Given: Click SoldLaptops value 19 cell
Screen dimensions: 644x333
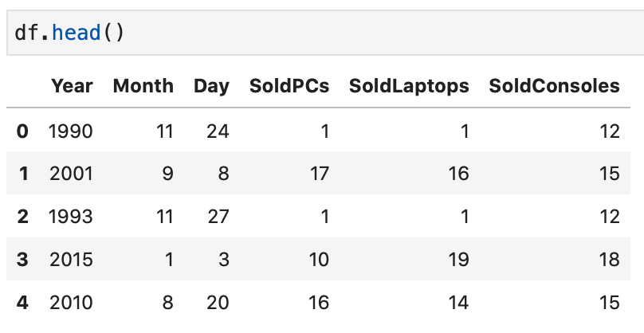Looking at the screenshot, I should 458,260.
